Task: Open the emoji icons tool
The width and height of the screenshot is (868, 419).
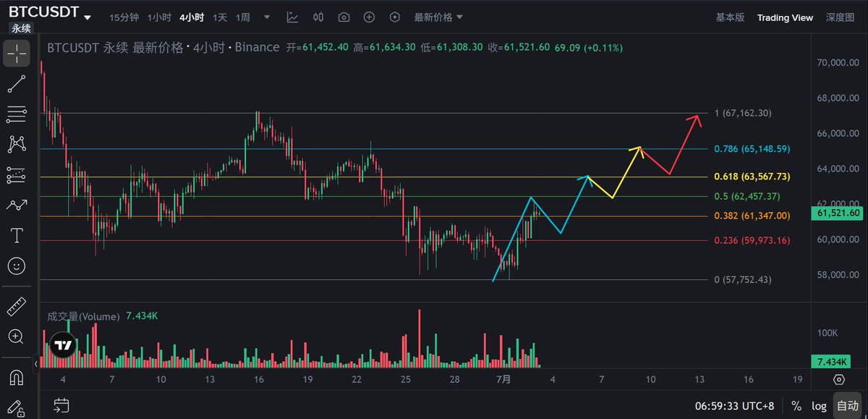Action: tap(17, 266)
